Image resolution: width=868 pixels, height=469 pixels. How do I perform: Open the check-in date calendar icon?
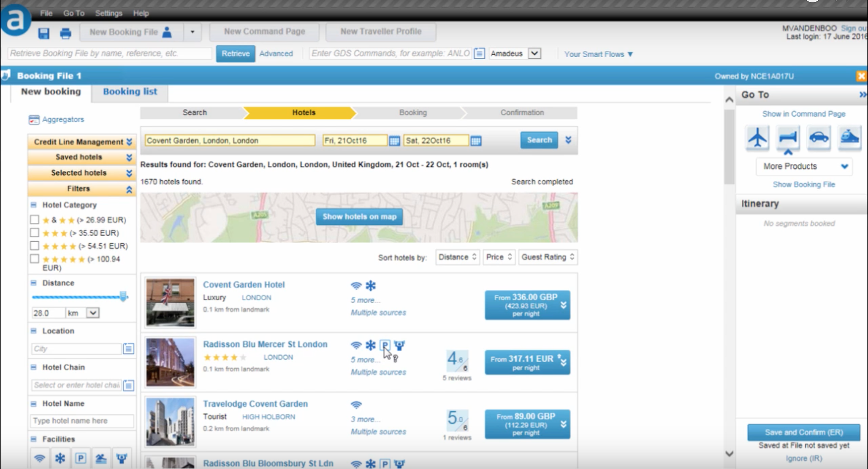394,141
